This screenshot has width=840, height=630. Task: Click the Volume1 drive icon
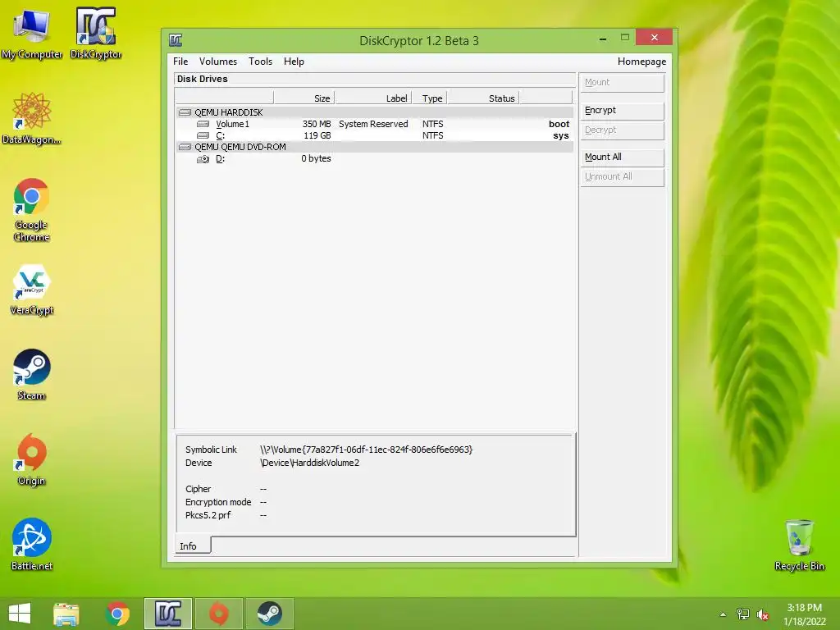[x=203, y=124]
